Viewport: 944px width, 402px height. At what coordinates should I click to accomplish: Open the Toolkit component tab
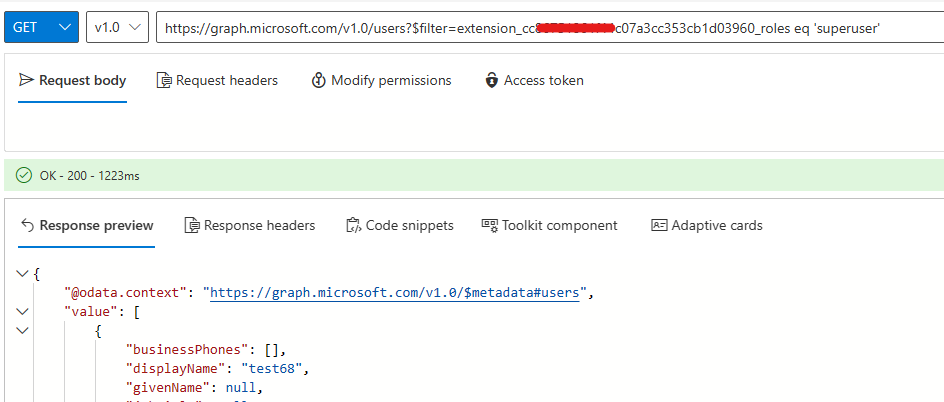pyautogui.click(x=550, y=226)
